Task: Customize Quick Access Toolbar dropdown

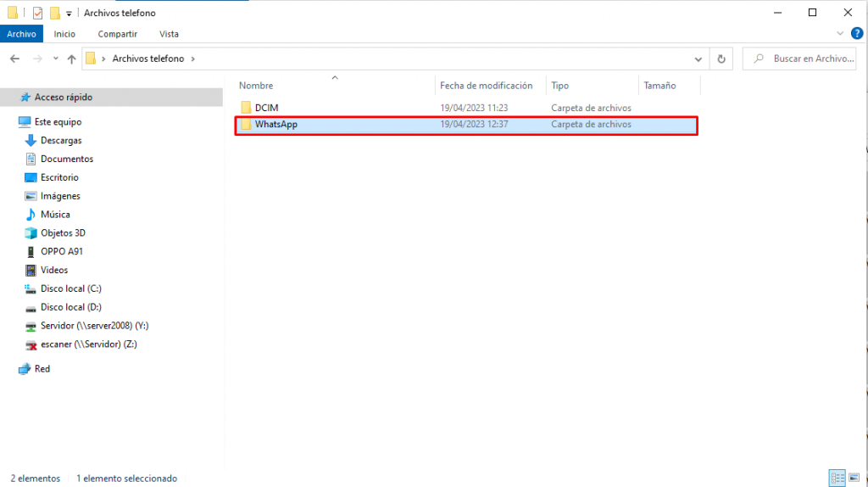Action: (x=69, y=14)
